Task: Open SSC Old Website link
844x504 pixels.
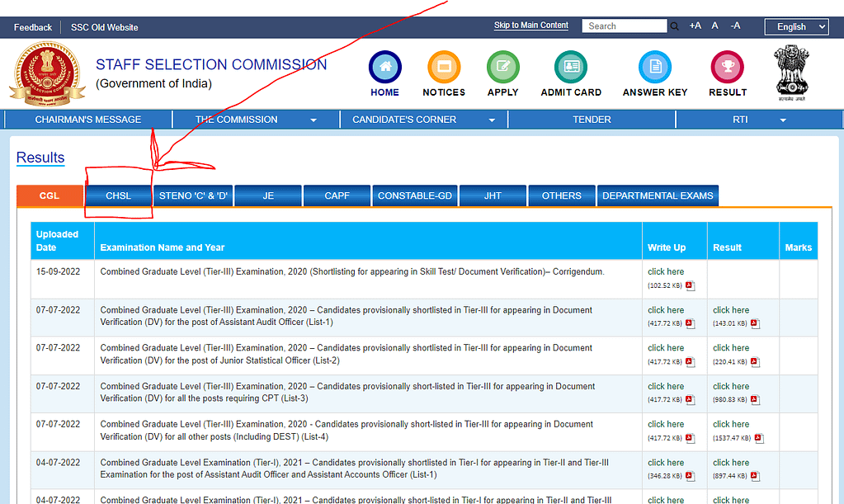Action: coord(105,27)
